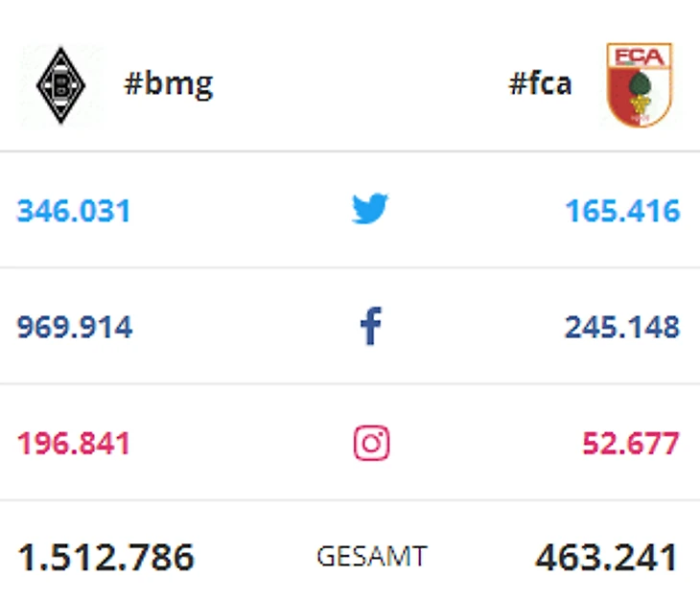Select the #bmg hashtag label
The width and height of the screenshot is (700, 599).
click(169, 84)
